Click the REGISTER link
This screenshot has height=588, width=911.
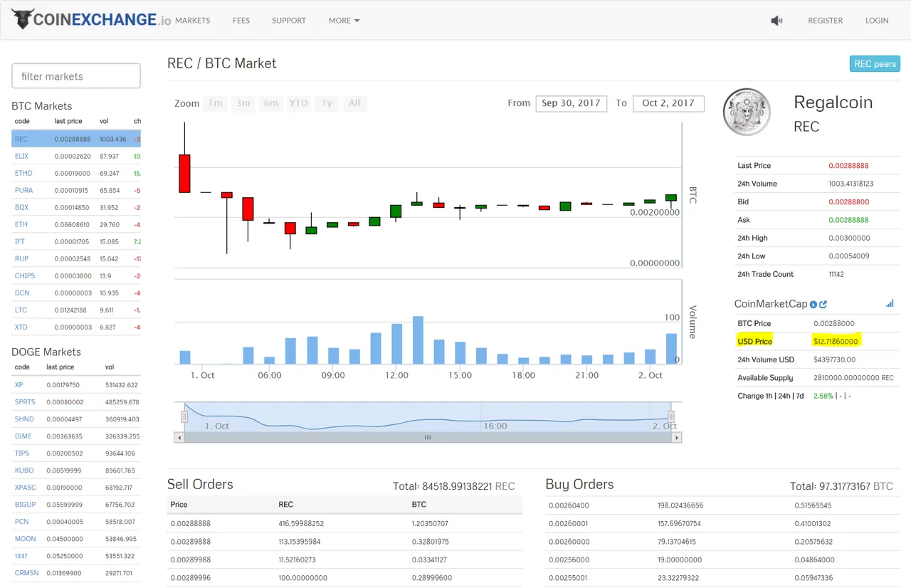(x=826, y=21)
